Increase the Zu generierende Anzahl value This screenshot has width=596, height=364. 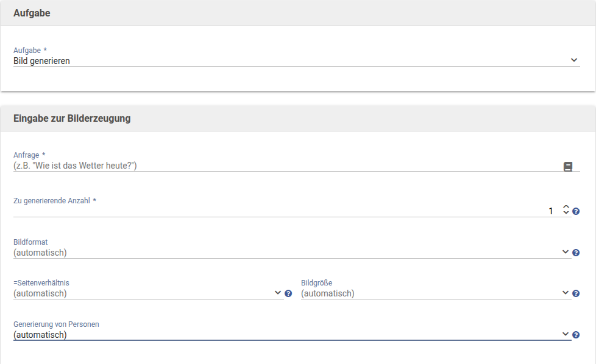(x=566, y=208)
